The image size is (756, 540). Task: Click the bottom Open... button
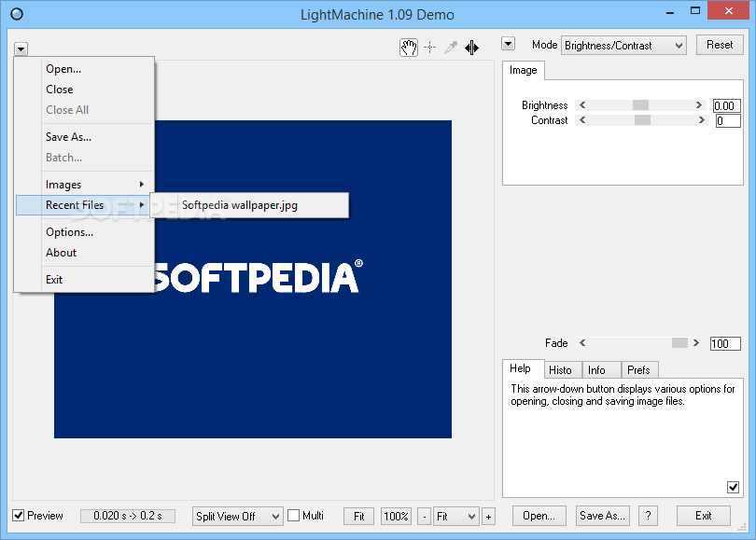[x=539, y=516]
